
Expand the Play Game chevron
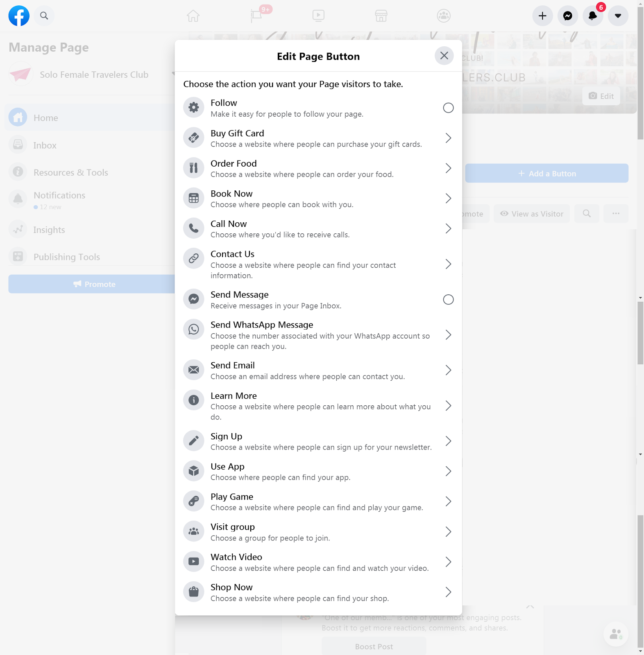pyautogui.click(x=449, y=501)
